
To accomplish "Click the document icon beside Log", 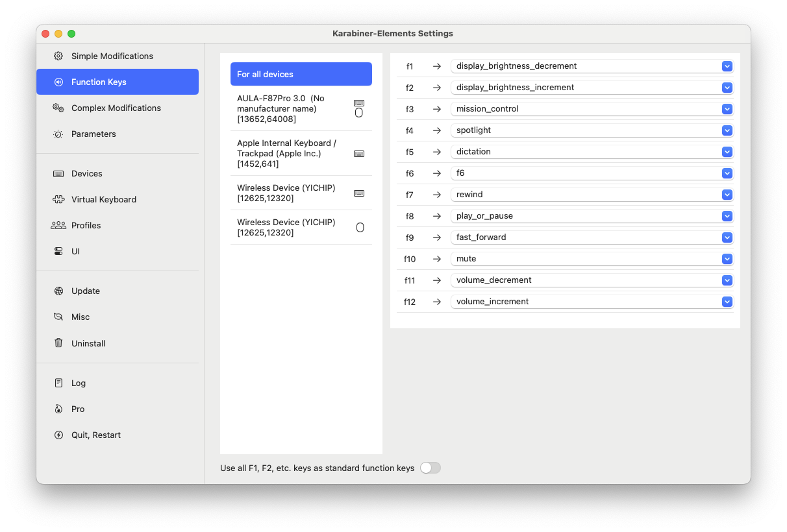I will pos(58,383).
